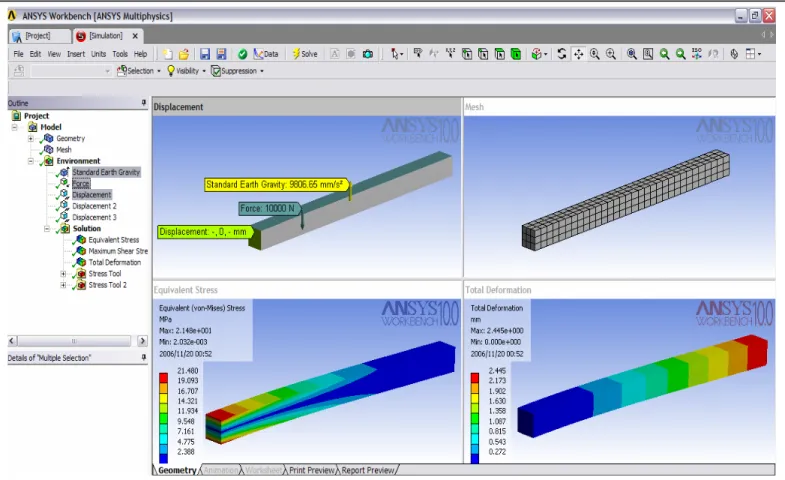Select the solid green Body selection filter

[x=516, y=54]
